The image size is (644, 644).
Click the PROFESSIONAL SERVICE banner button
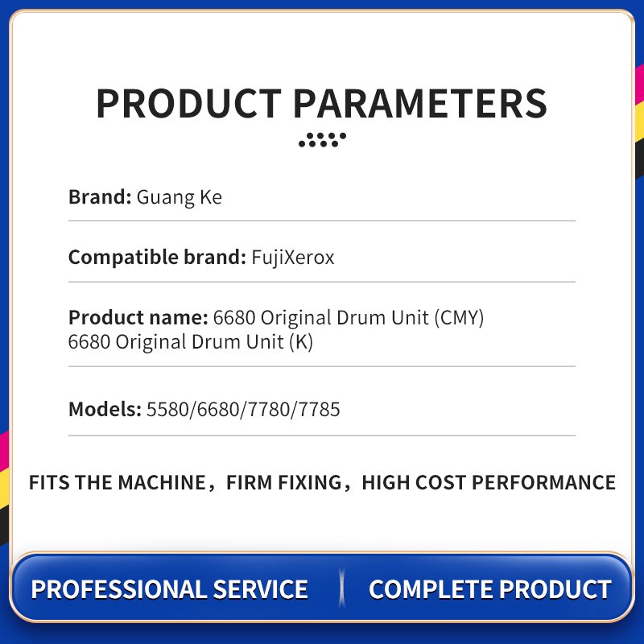169,589
